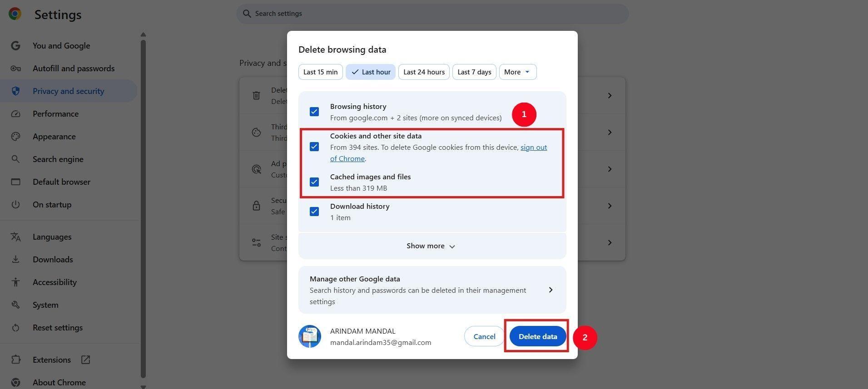Click the trash can icon in privacy list
868x389 pixels.
(x=256, y=95)
